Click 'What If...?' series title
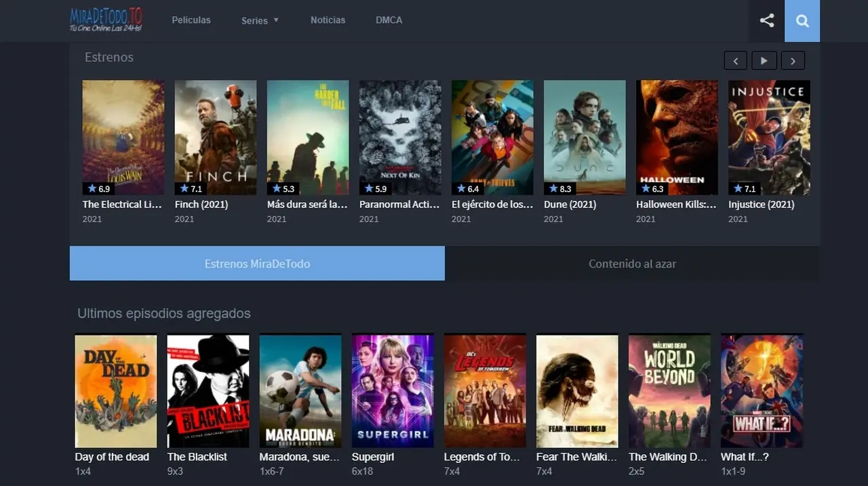Screen dimensions: 868x486 [745, 457]
